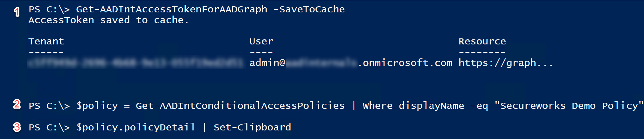Click the 'AccessToken saved to cache.' output line
The image size is (644, 139).
click(108, 20)
